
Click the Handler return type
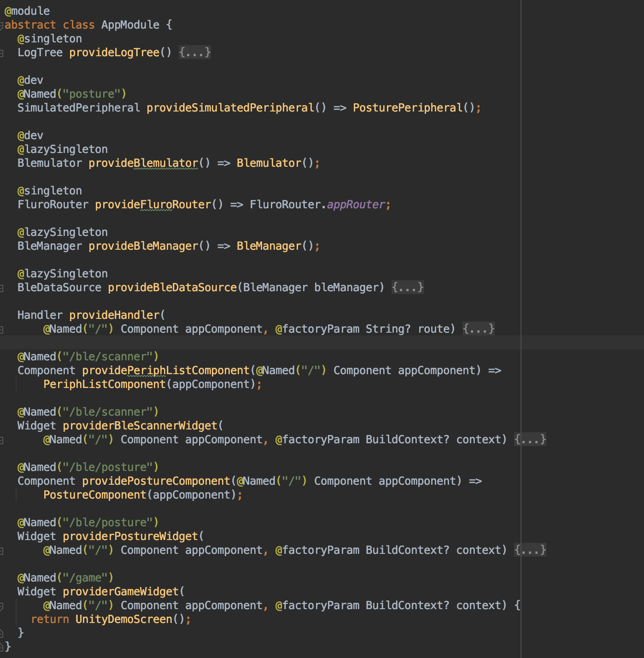tap(40, 315)
